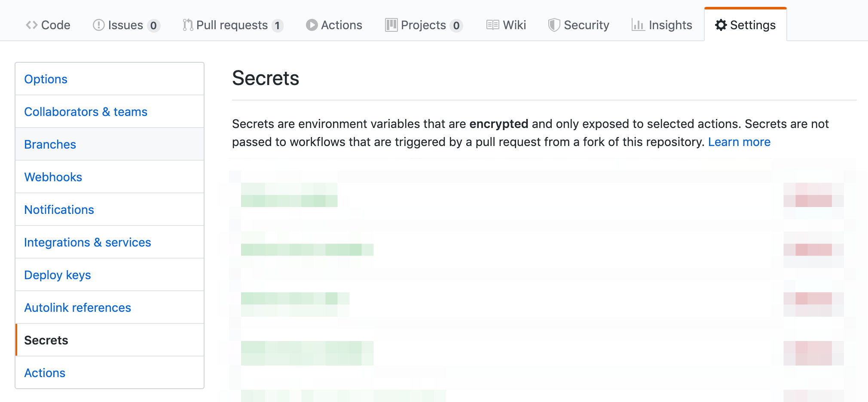The height and width of the screenshot is (402, 868).
Task: Open the Pull requests tab
Action: [x=232, y=25]
